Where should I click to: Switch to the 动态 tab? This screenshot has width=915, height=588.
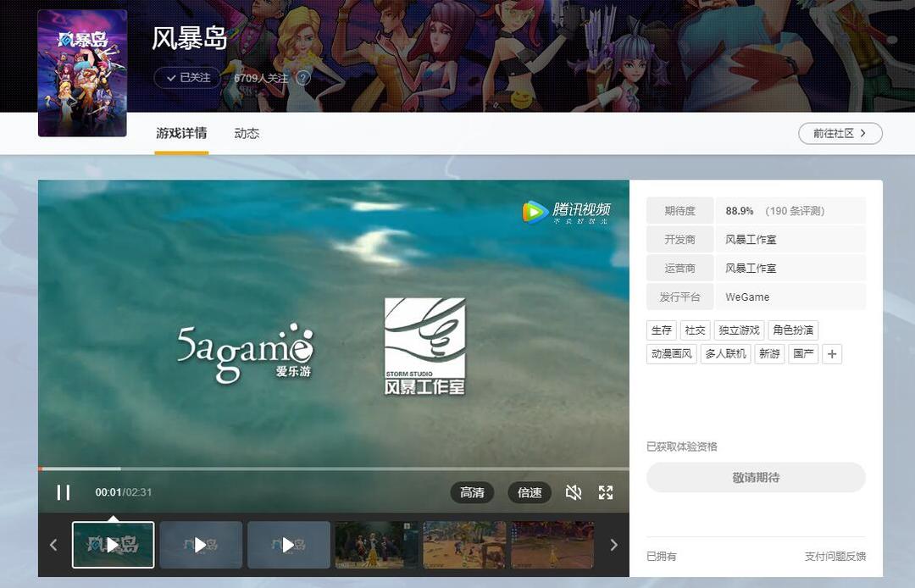pos(247,134)
